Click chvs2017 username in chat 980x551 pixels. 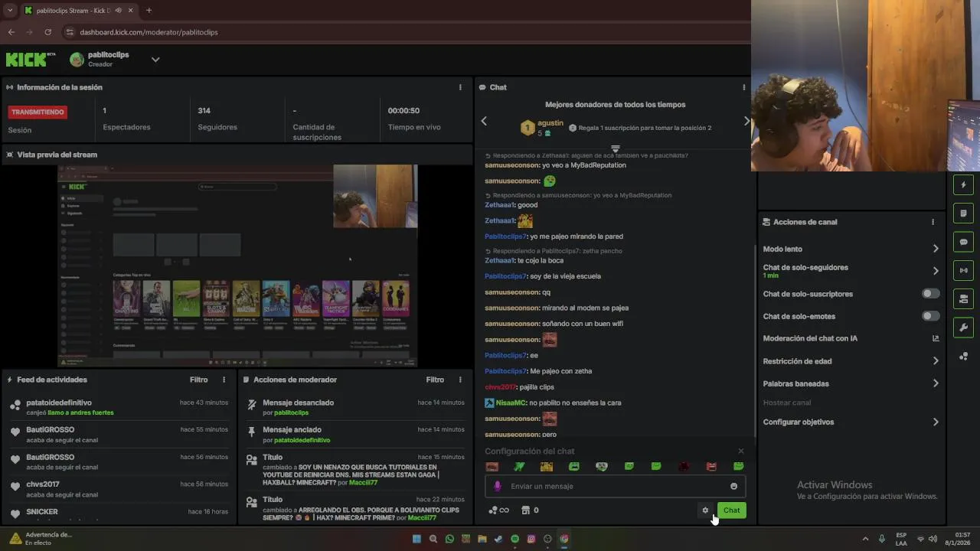[x=501, y=387]
